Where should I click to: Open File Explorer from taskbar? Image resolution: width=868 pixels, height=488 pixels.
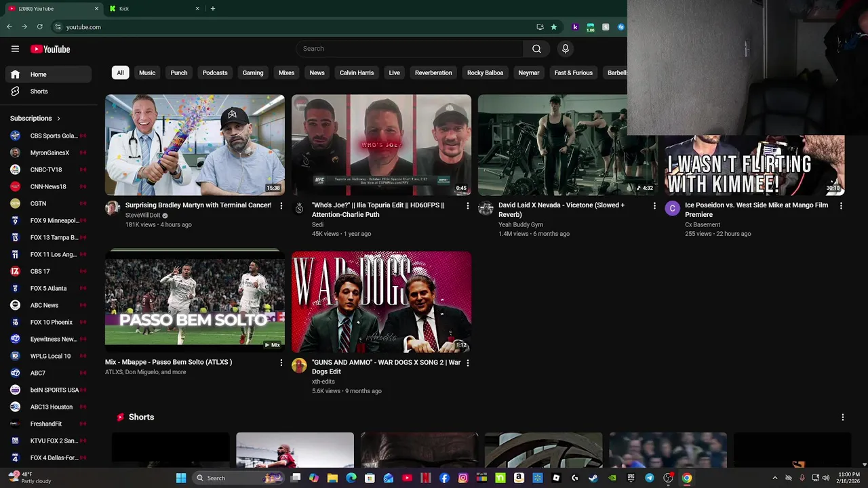click(332, 478)
